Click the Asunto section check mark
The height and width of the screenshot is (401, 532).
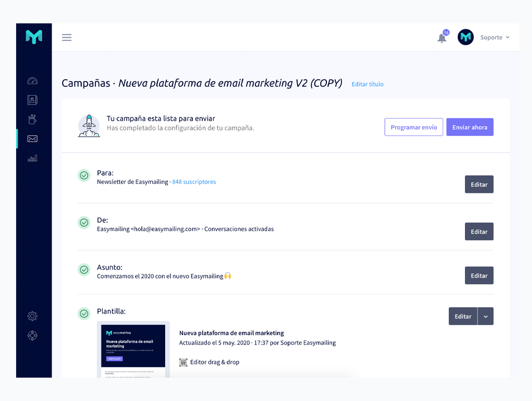point(84,270)
